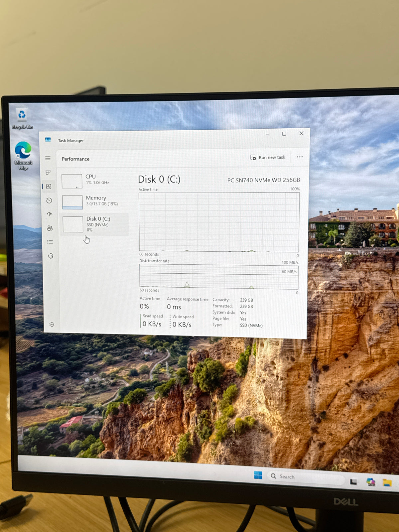Click the Run new task button

coord(268,157)
